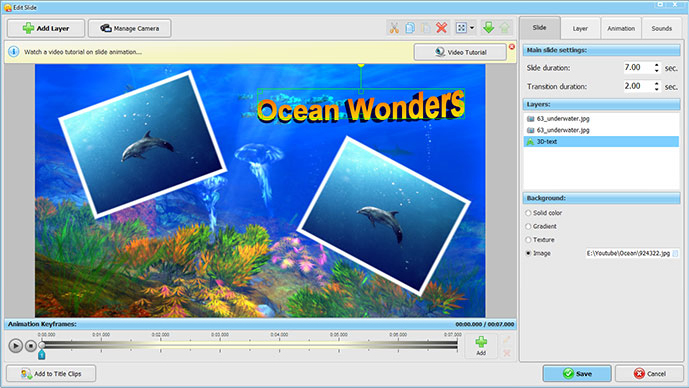689x388 pixels.
Task: Click the Save button
Action: (577, 373)
